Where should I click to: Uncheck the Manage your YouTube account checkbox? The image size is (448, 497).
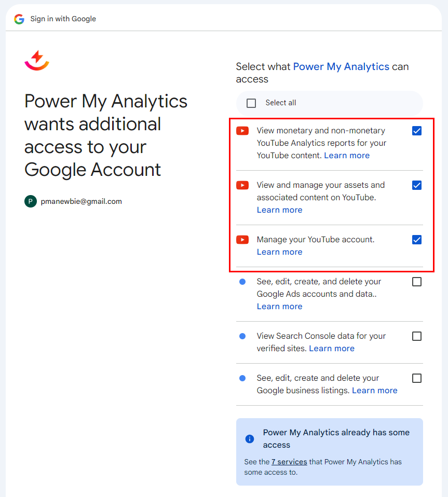[417, 240]
